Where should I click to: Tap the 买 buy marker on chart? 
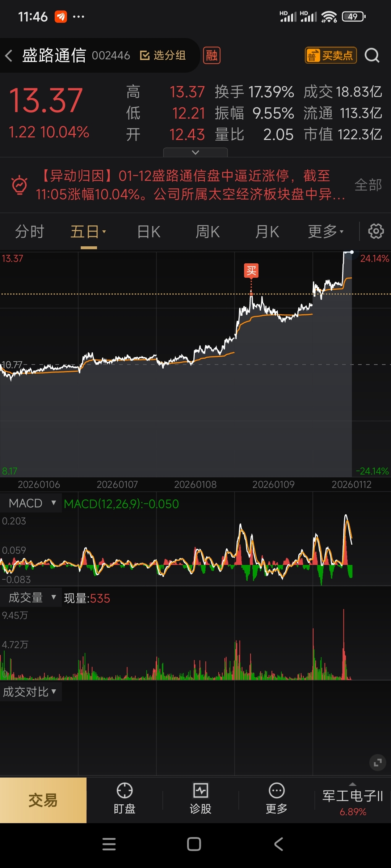click(251, 271)
